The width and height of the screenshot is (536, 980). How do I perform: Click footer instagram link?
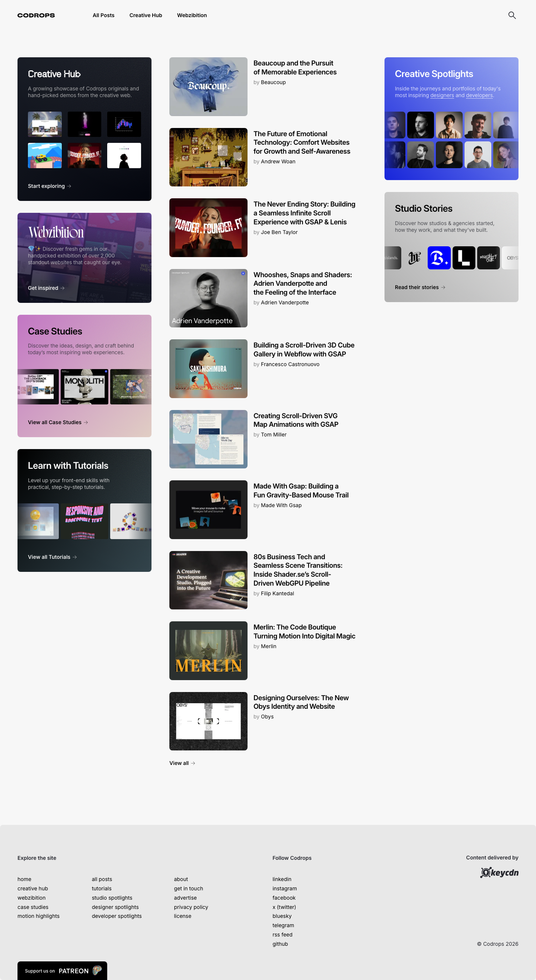coord(285,888)
